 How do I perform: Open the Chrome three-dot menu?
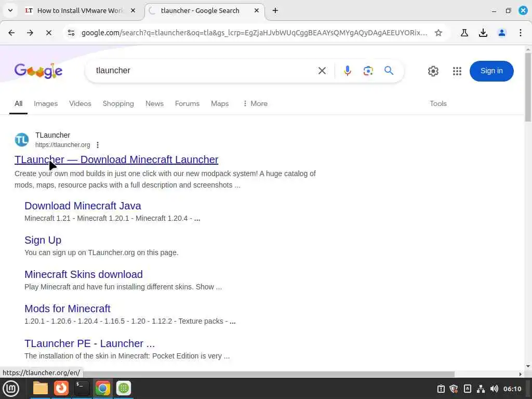click(521, 33)
